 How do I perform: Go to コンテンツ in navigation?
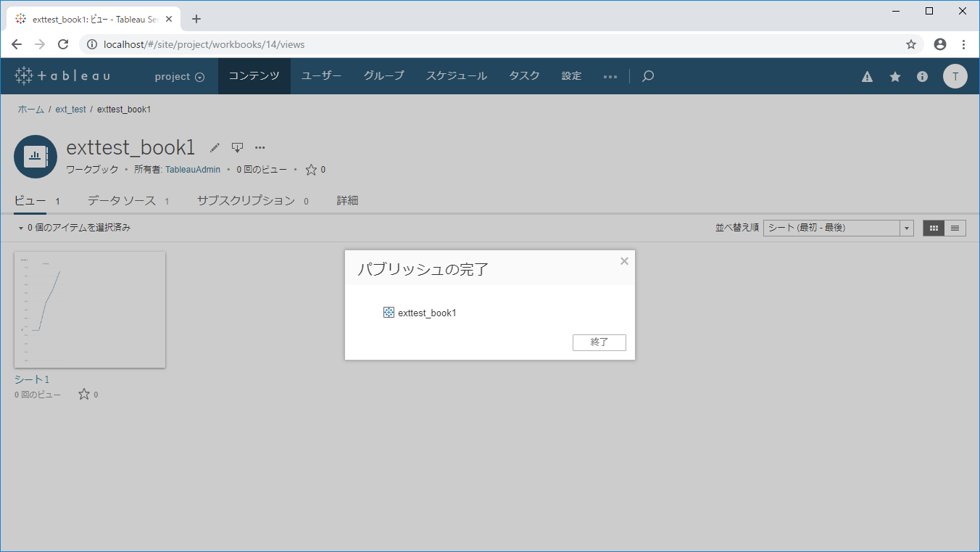254,76
